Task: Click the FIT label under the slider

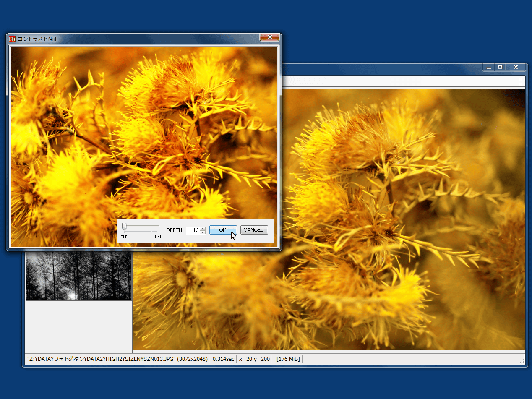Action: 124,237
